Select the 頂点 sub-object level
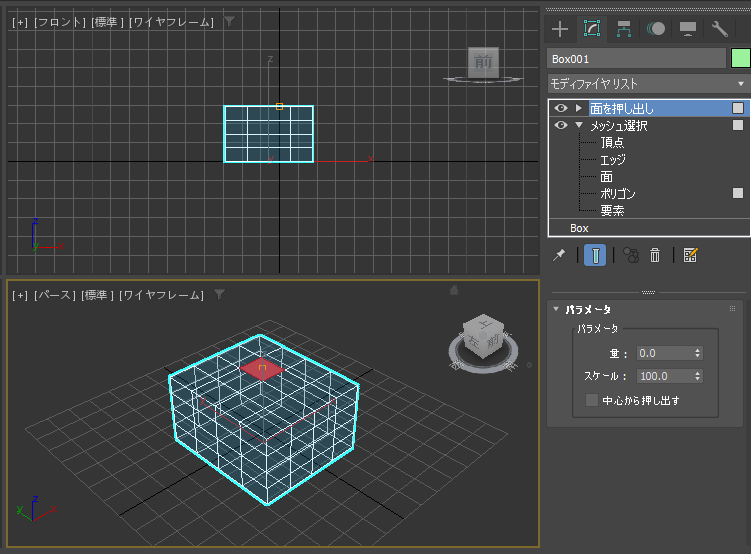 coord(612,143)
